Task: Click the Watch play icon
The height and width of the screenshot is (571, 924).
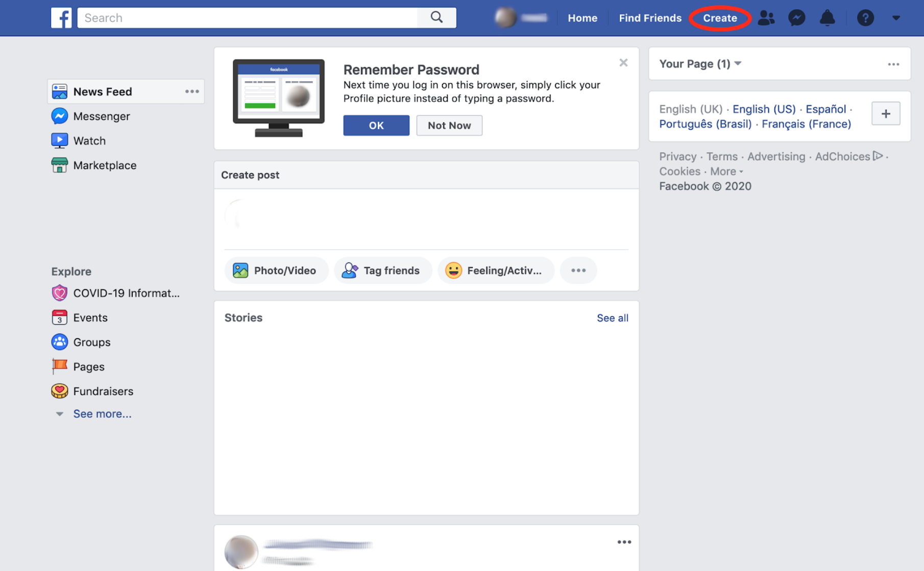Action: 59,140
